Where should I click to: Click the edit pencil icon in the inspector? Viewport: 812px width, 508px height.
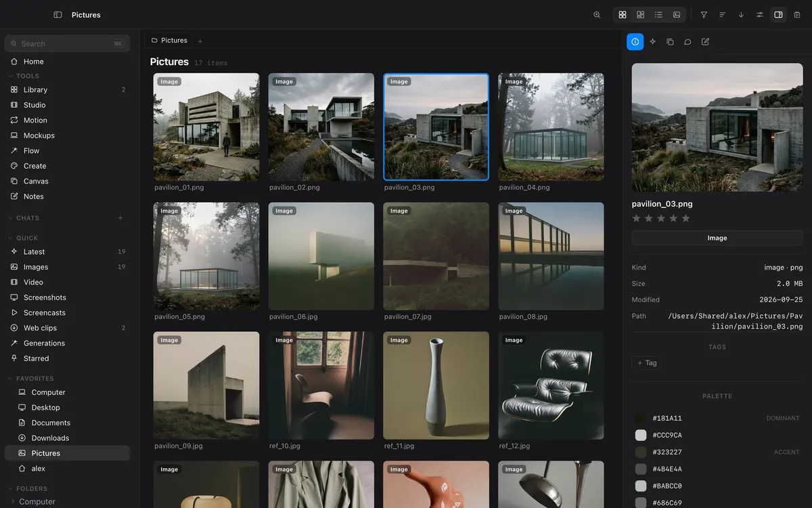(705, 42)
